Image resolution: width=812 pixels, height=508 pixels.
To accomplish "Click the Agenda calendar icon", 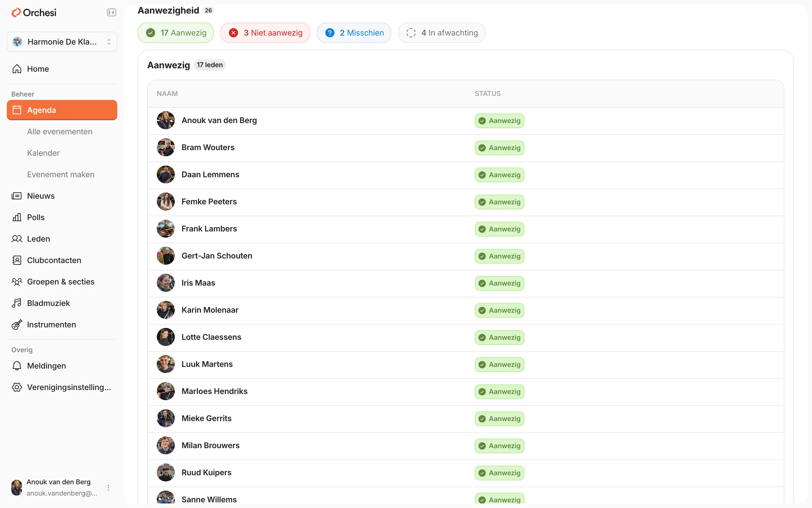I will 17,110.
